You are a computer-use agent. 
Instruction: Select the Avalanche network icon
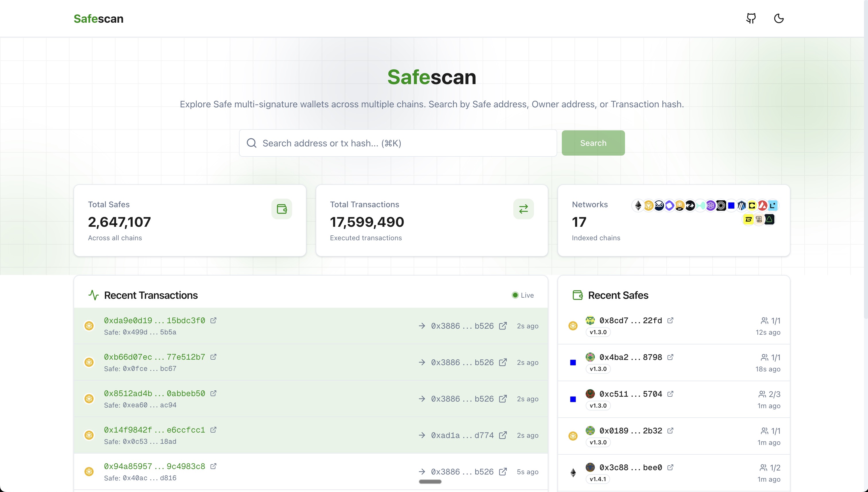[x=763, y=206]
